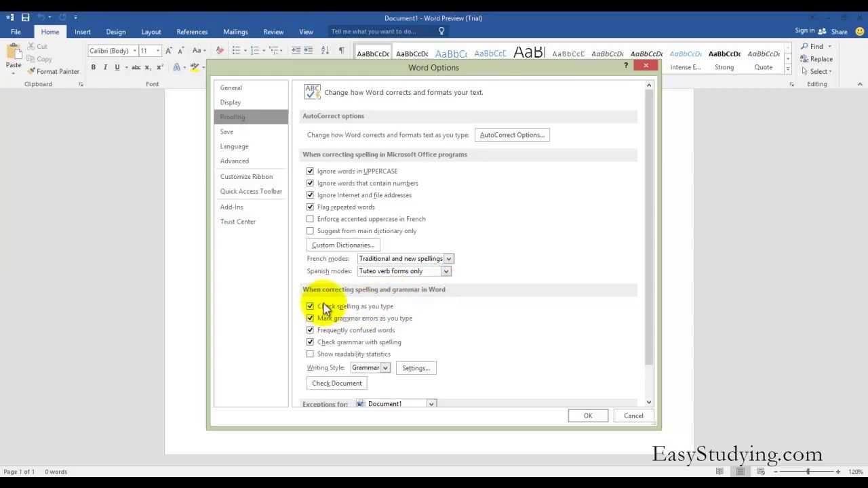Enable Show readability statistics
The height and width of the screenshot is (488, 868).
pos(310,354)
